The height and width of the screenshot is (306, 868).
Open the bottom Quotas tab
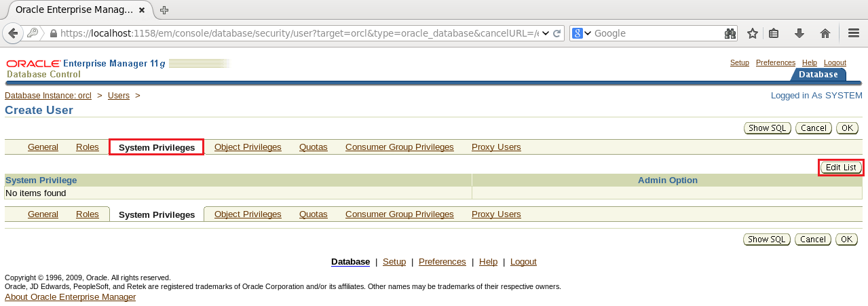314,214
